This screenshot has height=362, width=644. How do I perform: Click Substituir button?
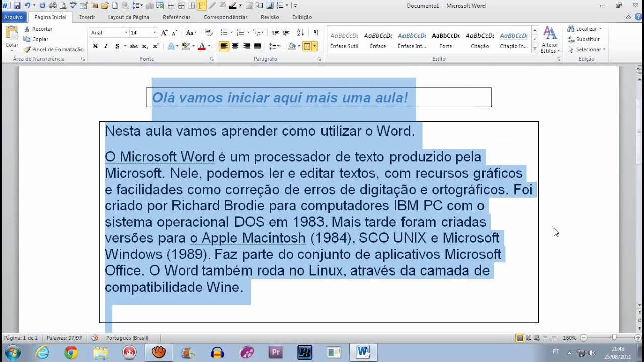(584, 39)
